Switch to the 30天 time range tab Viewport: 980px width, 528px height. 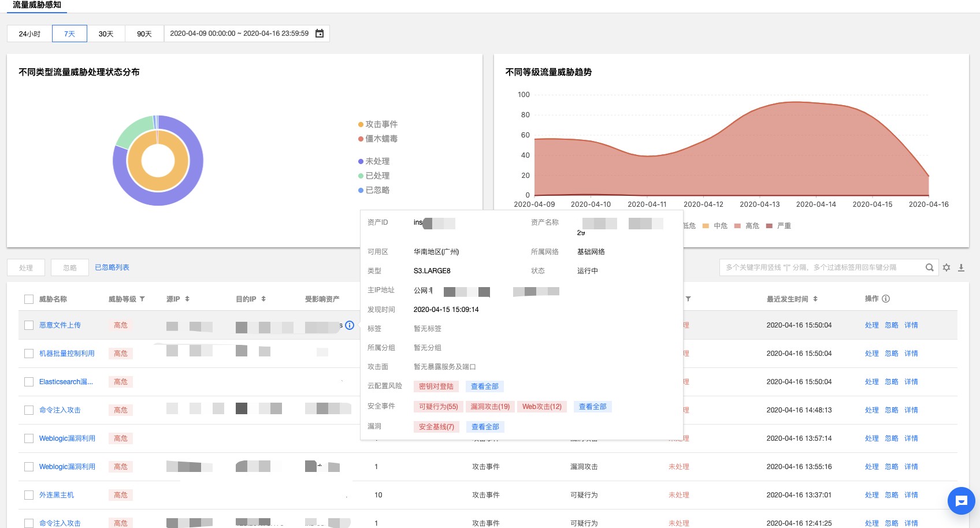[106, 34]
